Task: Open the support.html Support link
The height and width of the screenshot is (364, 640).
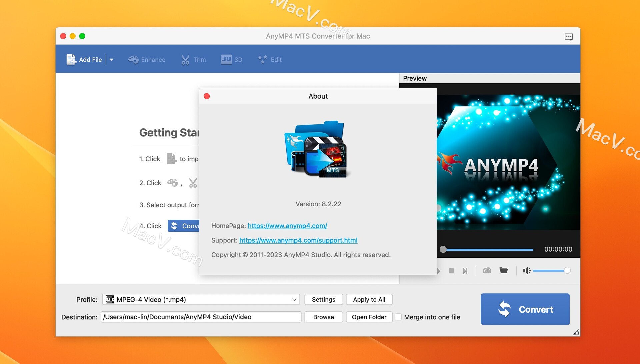Action: click(x=298, y=240)
